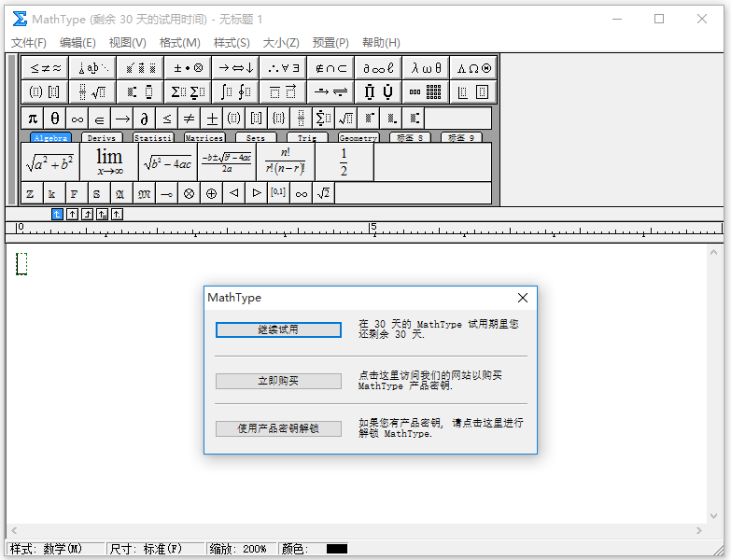Viewport: 731px width, 560px height.
Task: Click the black color swatch in status bar
Action: 336,549
